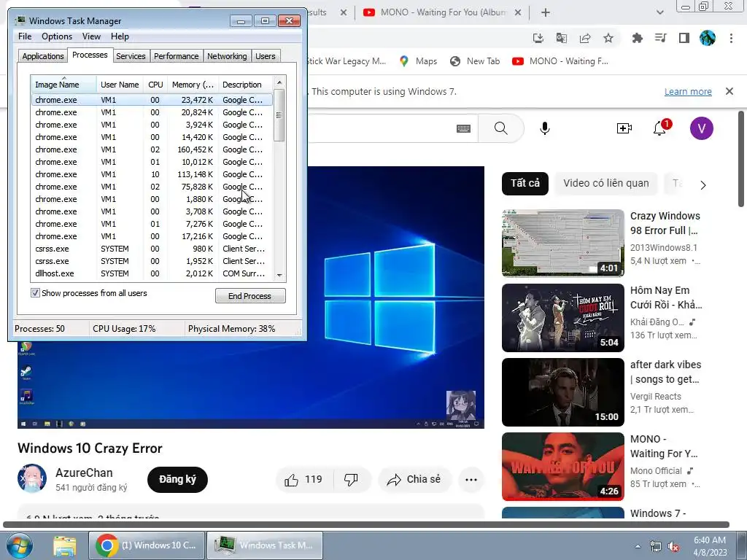
Task: Open the Chrome profile avatar
Action: (708, 38)
